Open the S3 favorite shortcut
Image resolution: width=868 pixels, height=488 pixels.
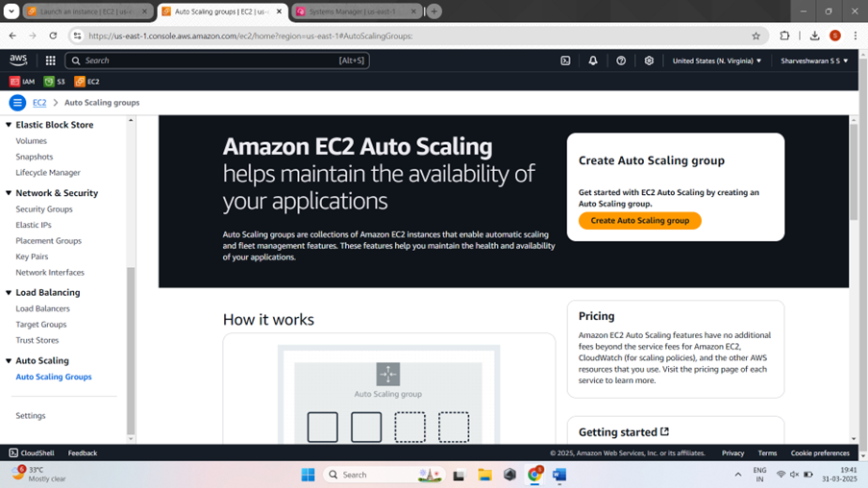point(55,82)
